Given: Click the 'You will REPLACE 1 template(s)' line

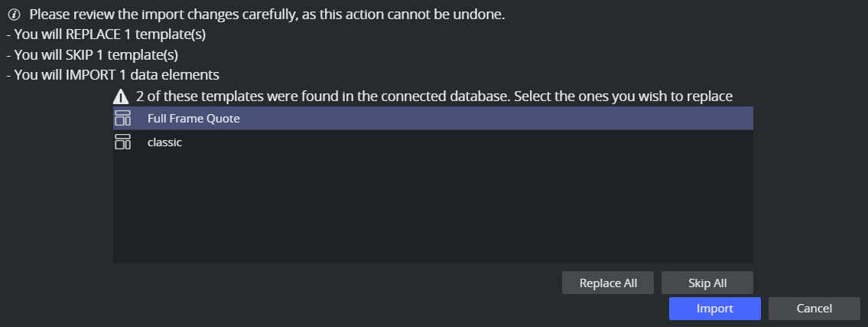Looking at the screenshot, I should [x=105, y=34].
